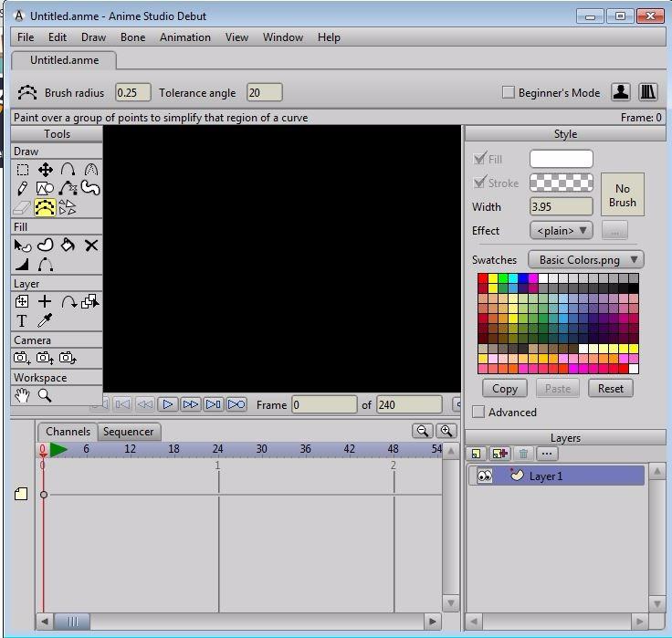Enable the Beginner's Mode checkbox

pos(509,92)
